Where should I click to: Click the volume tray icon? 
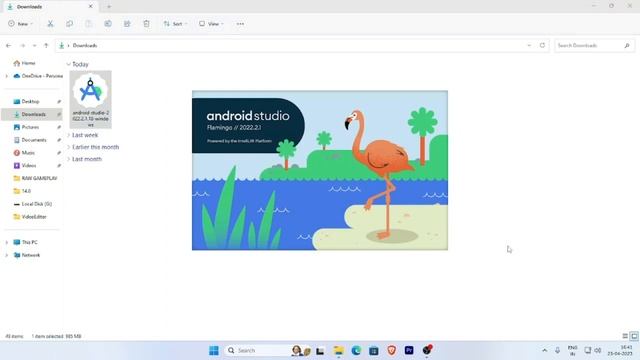(598, 351)
